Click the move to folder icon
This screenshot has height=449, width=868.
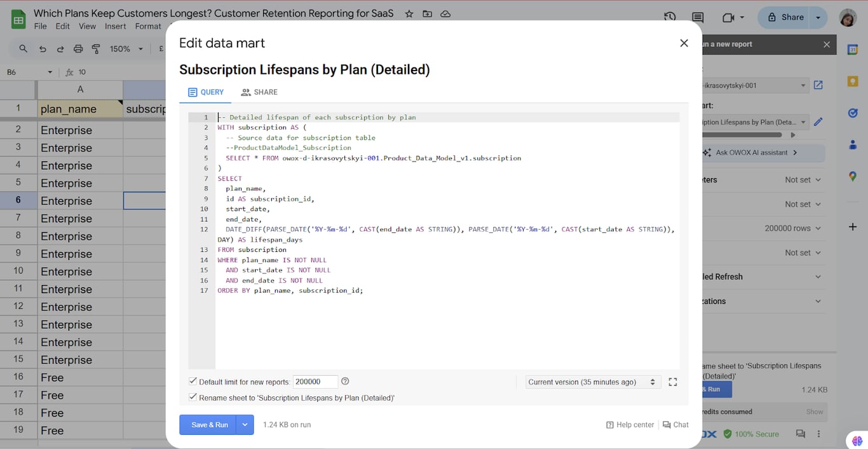[x=427, y=13]
